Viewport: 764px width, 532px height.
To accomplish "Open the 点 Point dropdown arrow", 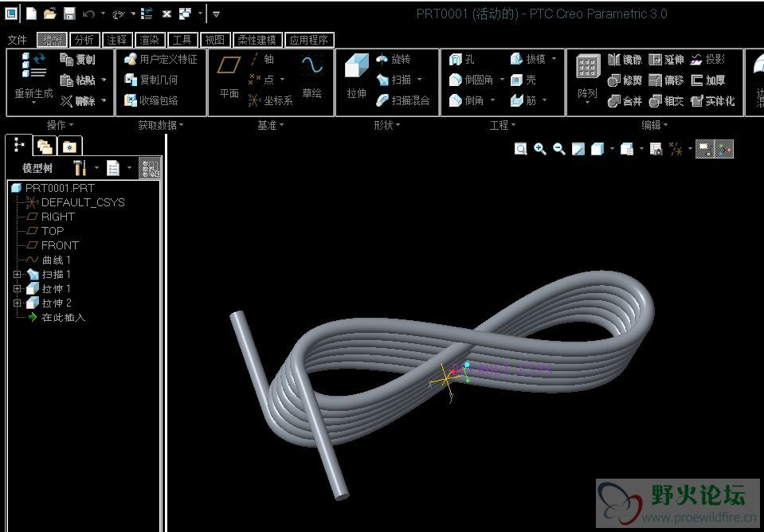I will pos(282,80).
